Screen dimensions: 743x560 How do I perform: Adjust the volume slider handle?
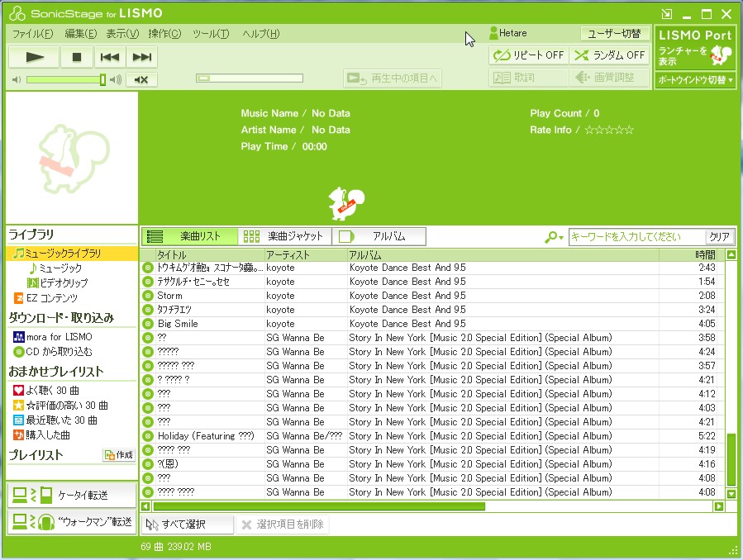102,79
